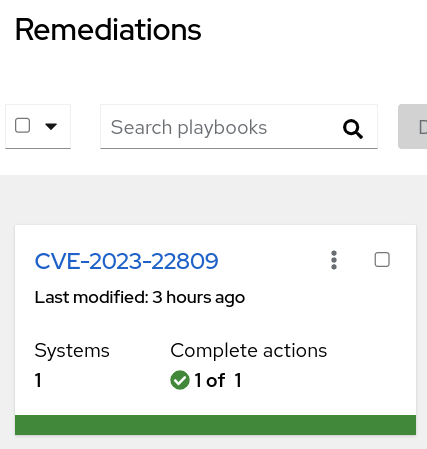Screen dimensions: 427x449
Task: Open the CVE-2023-22809 playbook link
Action: [x=127, y=261]
